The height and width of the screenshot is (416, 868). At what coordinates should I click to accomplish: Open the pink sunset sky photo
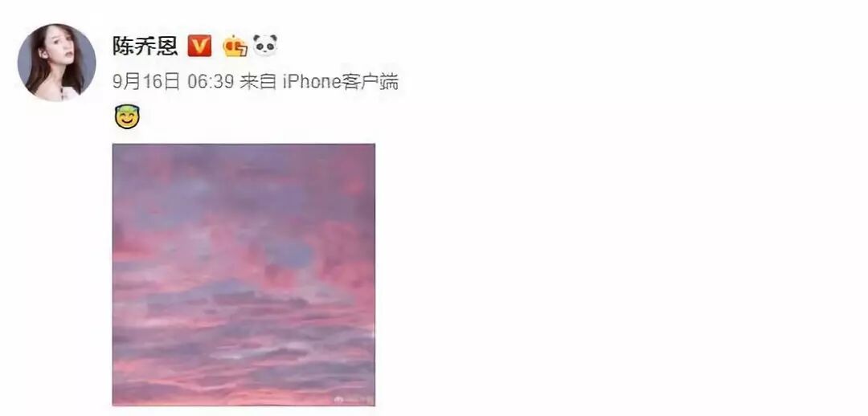(244, 275)
